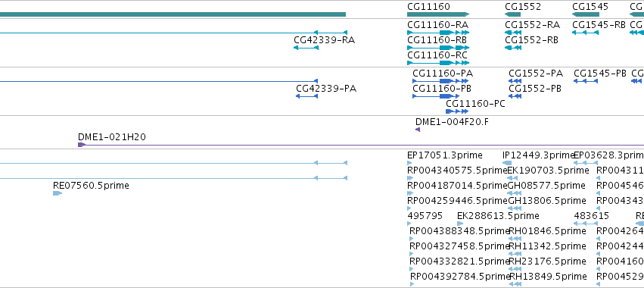The image size is (644, 288).
Task: Select the CG42339-PA coding glyph
Action: (306, 96)
